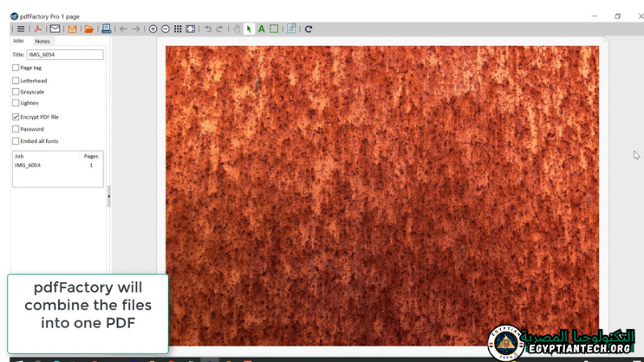Click the refresh icon in toolbar

pyautogui.click(x=308, y=29)
